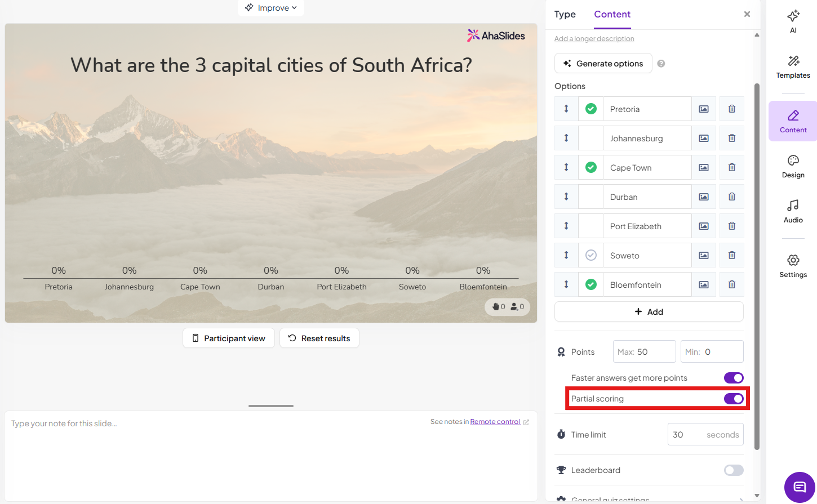The height and width of the screenshot is (504, 817).
Task: Switch to the Type tab
Action: pyautogui.click(x=565, y=15)
